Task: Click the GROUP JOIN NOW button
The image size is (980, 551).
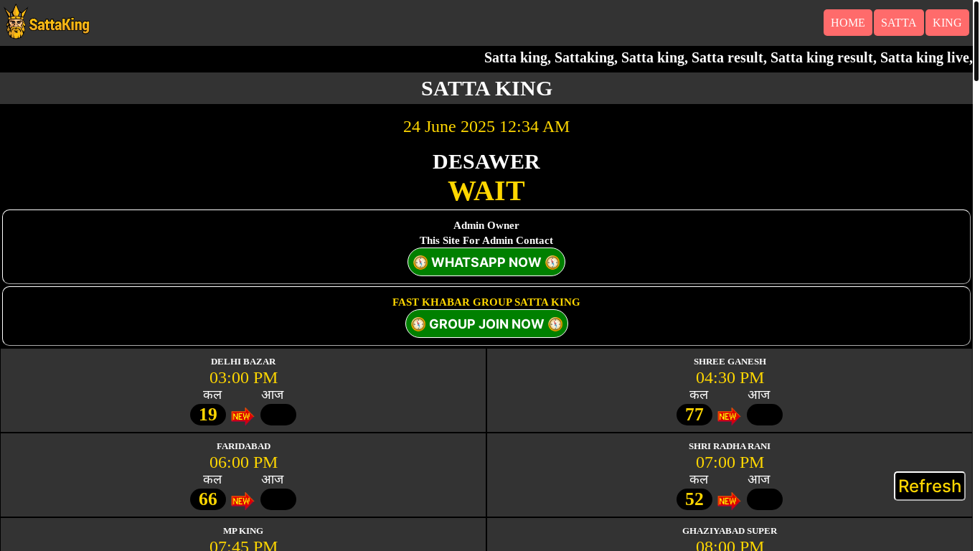Action: [x=486, y=324]
